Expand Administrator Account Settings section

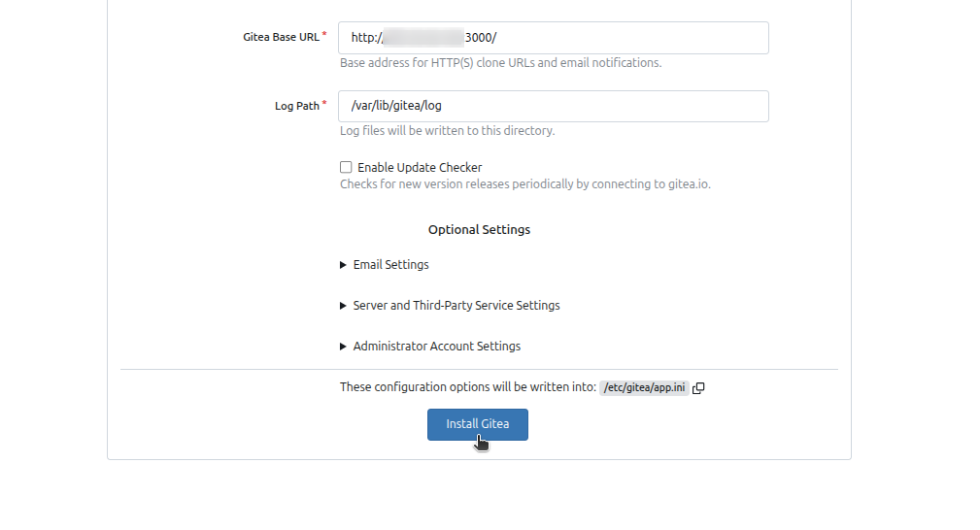coord(430,347)
